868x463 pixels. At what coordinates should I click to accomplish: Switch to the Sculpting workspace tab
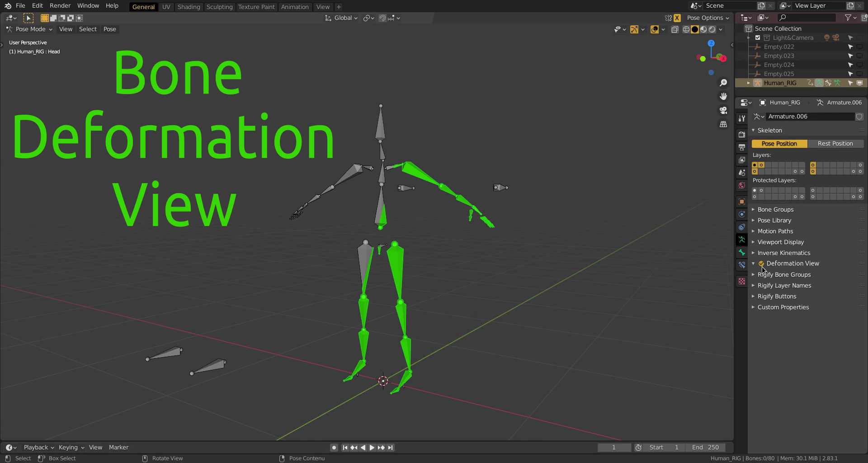(x=219, y=7)
